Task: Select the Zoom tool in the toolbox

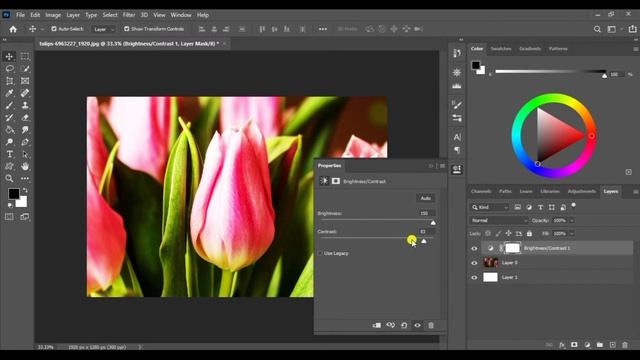Action: tap(9, 178)
